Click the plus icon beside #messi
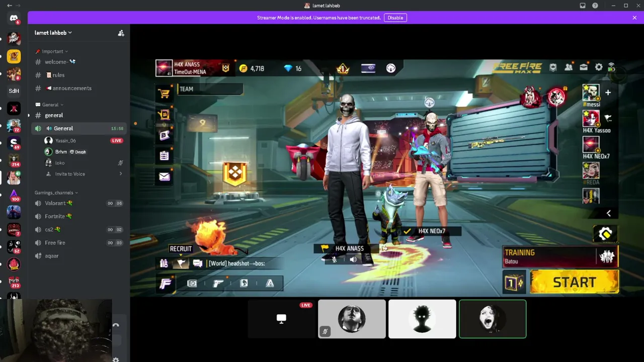This screenshot has width=644, height=362. (x=608, y=93)
